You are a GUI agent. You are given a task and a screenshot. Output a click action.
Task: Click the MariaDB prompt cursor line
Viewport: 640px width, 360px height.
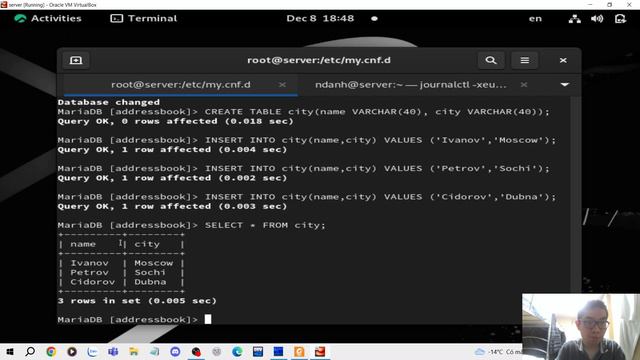click(135, 319)
